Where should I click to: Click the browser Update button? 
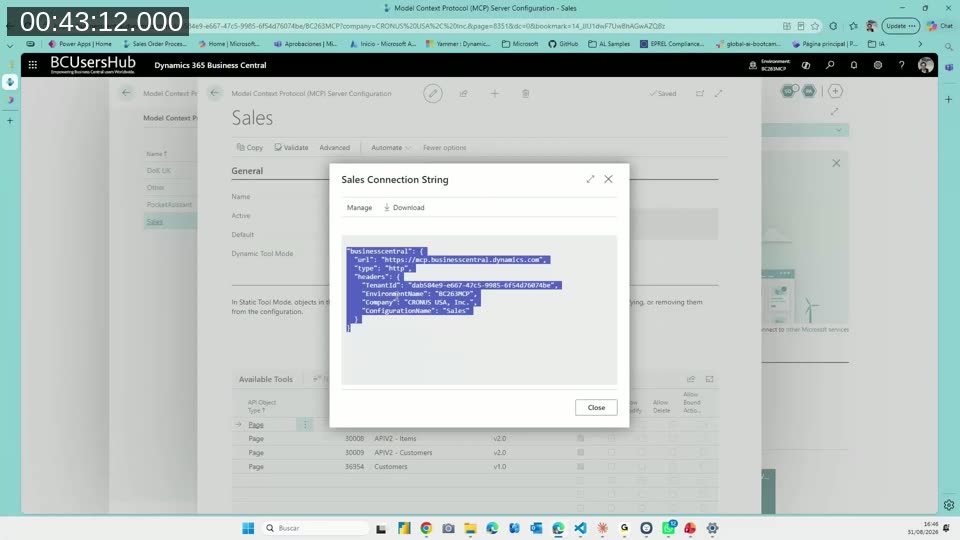click(901, 26)
